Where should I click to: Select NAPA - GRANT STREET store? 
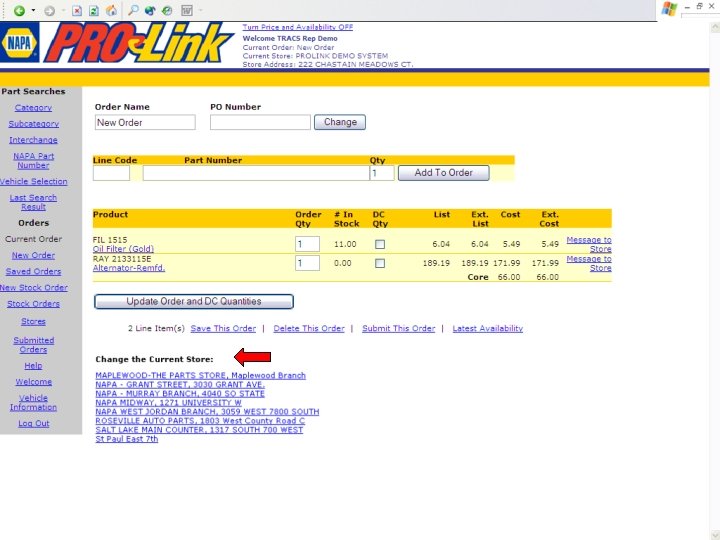(x=180, y=384)
